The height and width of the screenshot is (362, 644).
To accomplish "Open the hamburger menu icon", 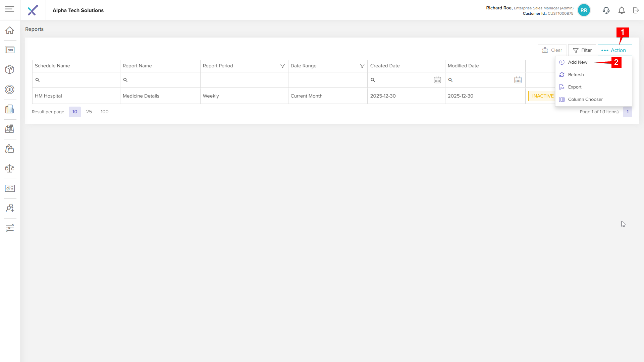I will [x=10, y=9].
